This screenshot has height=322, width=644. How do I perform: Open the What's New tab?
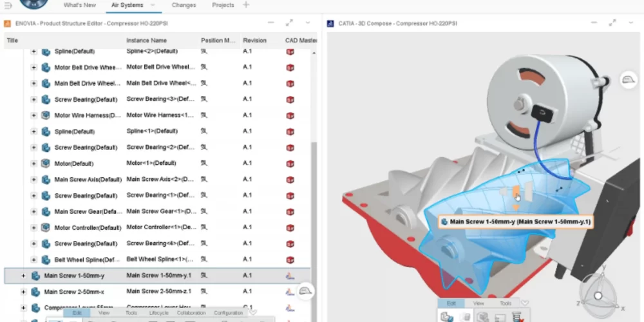click(80, 5)
